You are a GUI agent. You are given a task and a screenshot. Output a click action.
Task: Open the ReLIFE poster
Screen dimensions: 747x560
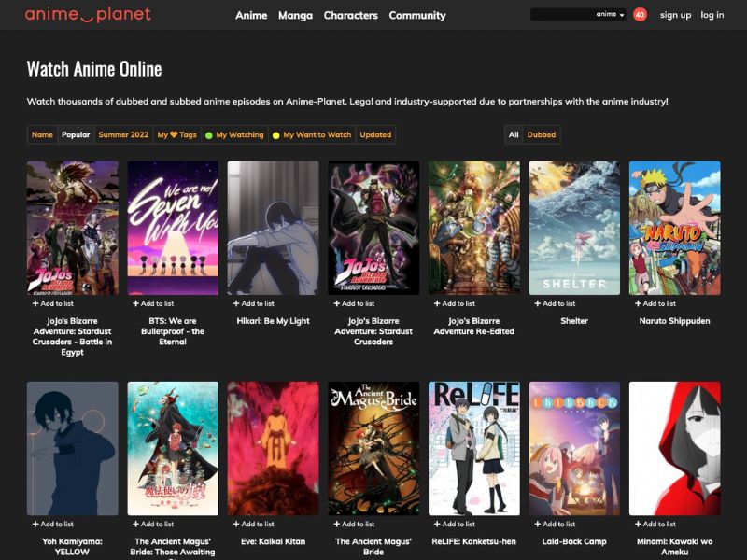coord(474,448)
